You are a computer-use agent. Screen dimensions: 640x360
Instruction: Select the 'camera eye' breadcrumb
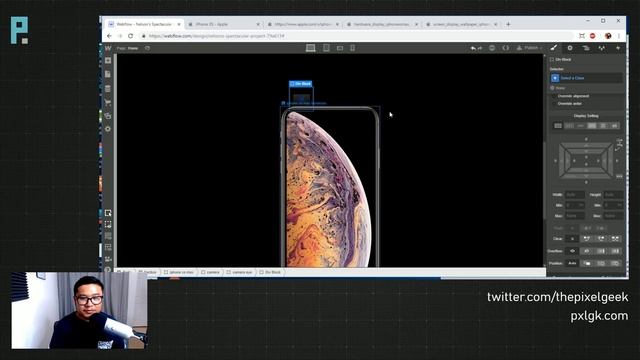click(x=240, y=272)
